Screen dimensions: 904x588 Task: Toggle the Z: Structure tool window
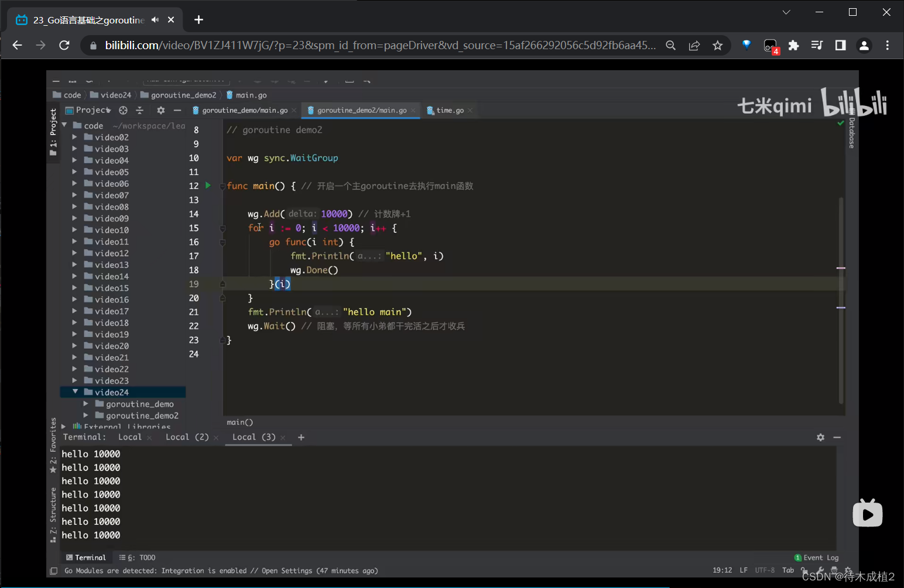click(53, 515)
